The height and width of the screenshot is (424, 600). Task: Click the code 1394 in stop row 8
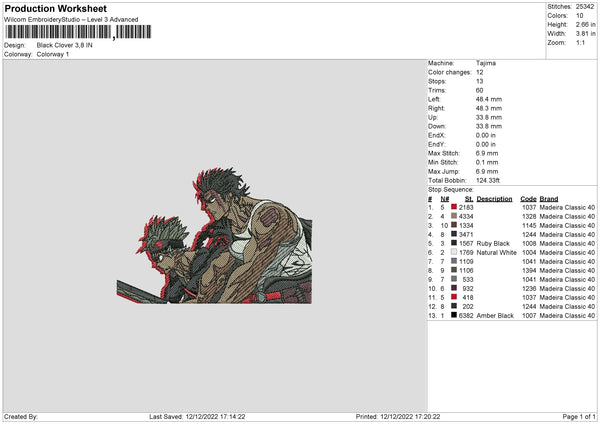pyautogui.click(x=529, y=271)
